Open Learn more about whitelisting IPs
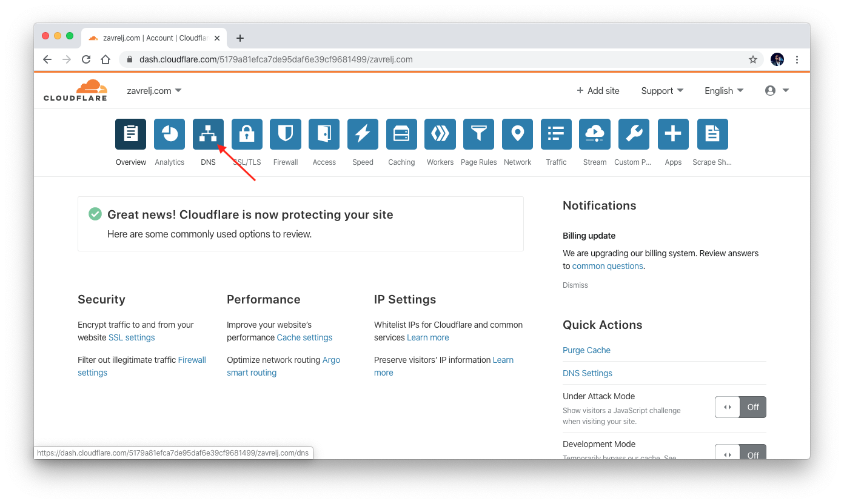844x504 pixels. click(x=428, y=337)
